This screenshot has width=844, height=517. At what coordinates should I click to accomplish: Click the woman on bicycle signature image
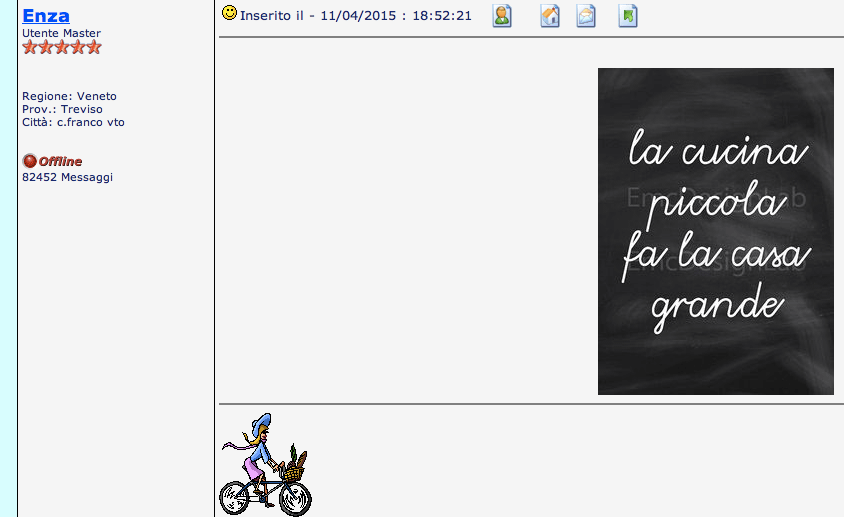click(265, 465)
